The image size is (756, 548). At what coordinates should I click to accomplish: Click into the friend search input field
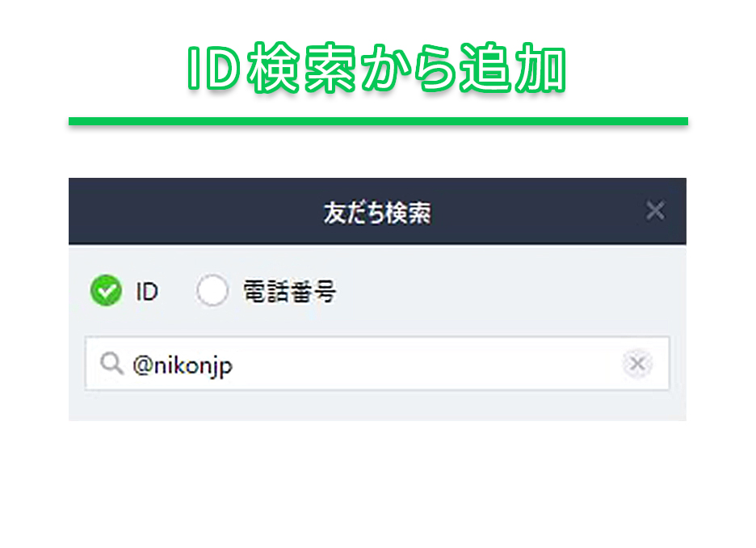coord(377,363)
